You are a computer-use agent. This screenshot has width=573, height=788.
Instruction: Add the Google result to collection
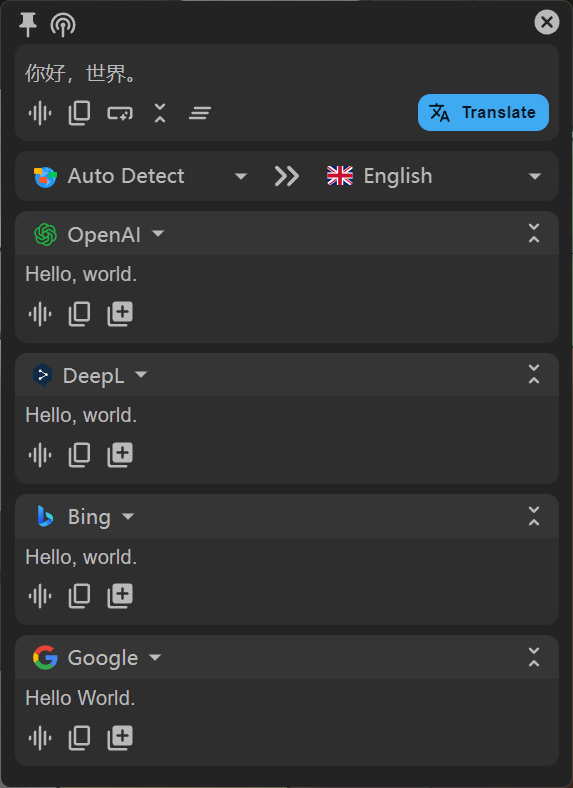pyautogui.click(x=120, y=738)
